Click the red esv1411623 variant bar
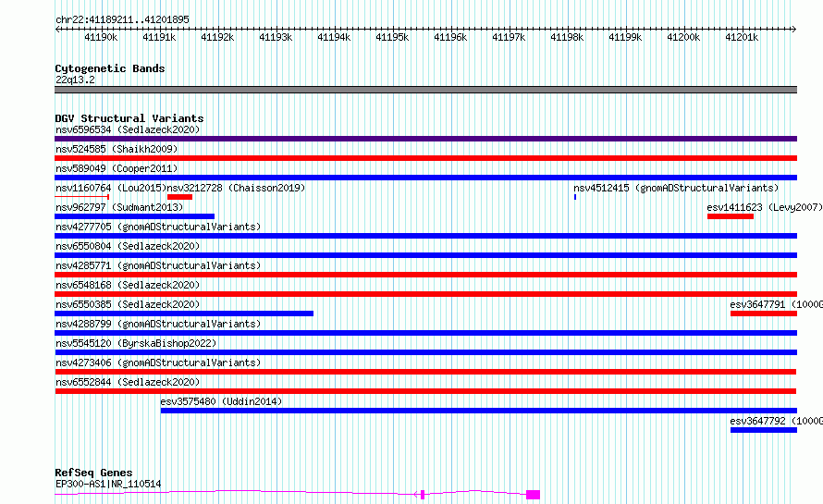 point(731,216)
